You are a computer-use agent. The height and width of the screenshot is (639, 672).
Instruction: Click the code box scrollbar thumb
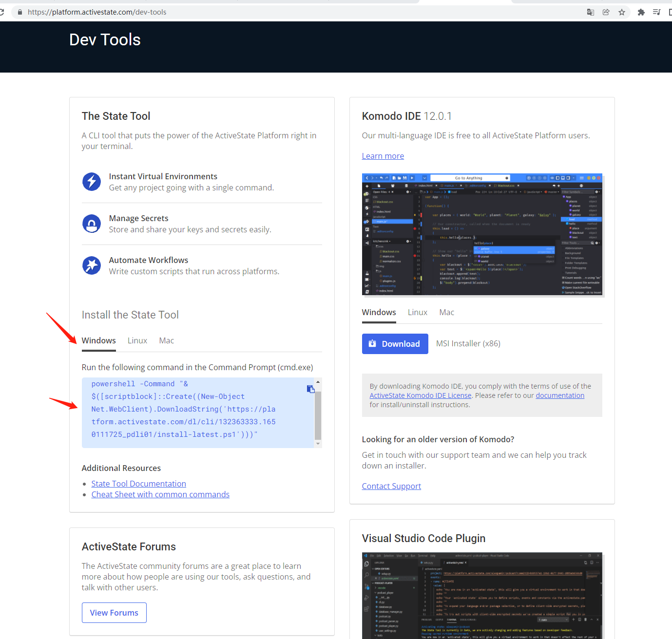point(318,415)
